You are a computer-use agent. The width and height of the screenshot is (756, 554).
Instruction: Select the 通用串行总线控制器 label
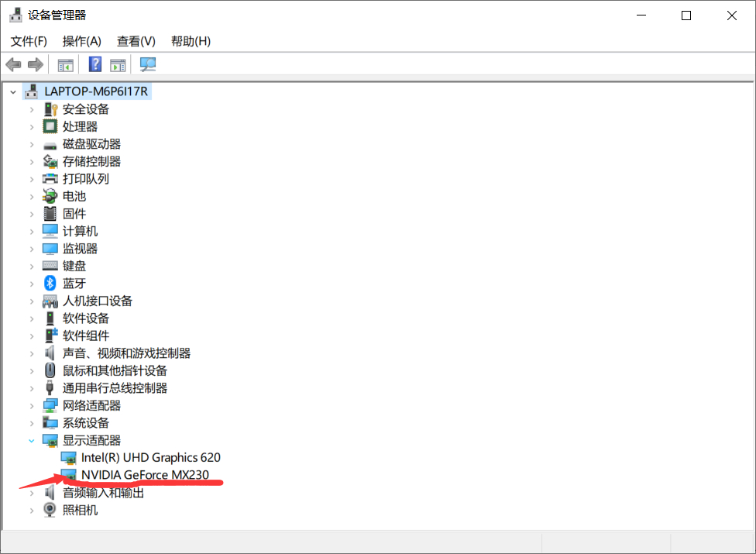click(115, 388)
